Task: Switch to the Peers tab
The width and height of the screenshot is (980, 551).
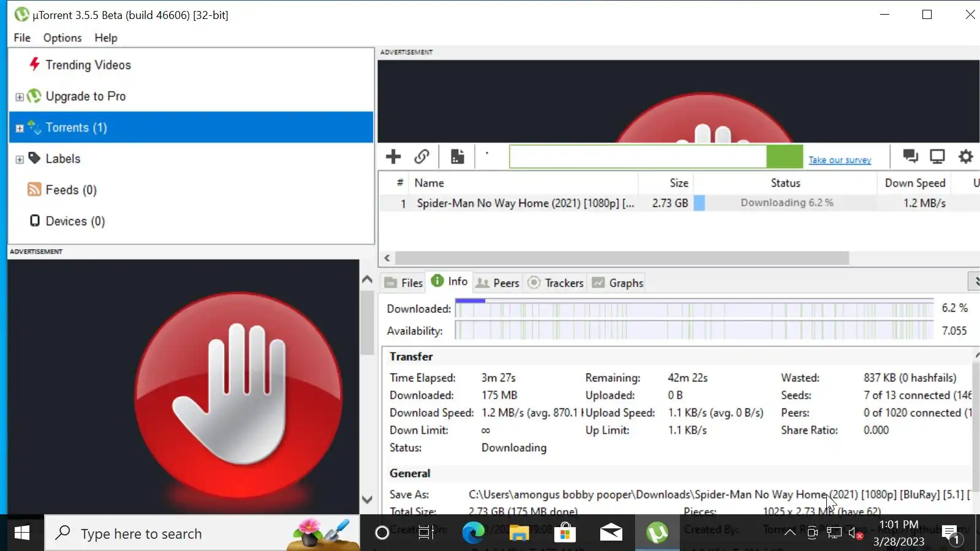Action: click(x=498, y=283)
